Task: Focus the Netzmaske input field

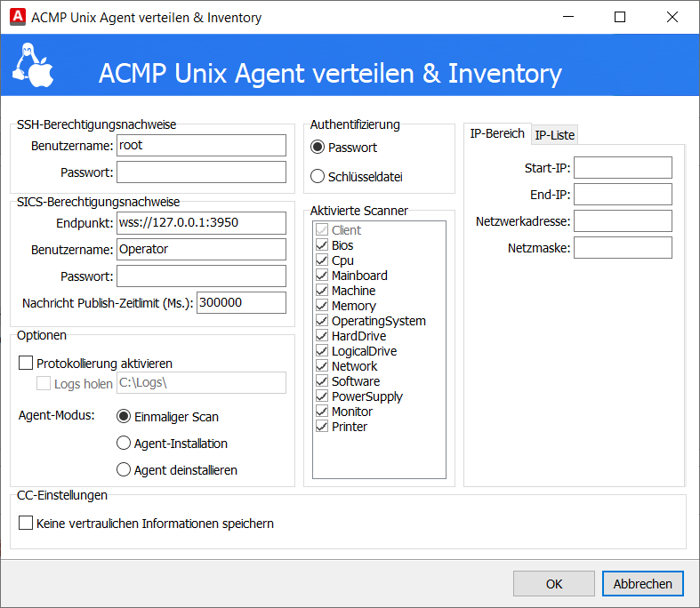Action: [x=623, y=248]
